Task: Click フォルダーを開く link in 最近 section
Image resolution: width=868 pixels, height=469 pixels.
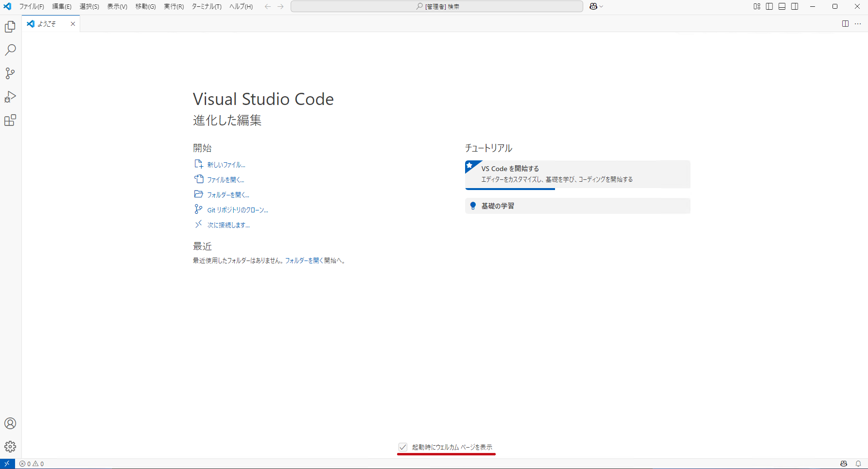Action: pyautogui.click(x=304, y=261)
